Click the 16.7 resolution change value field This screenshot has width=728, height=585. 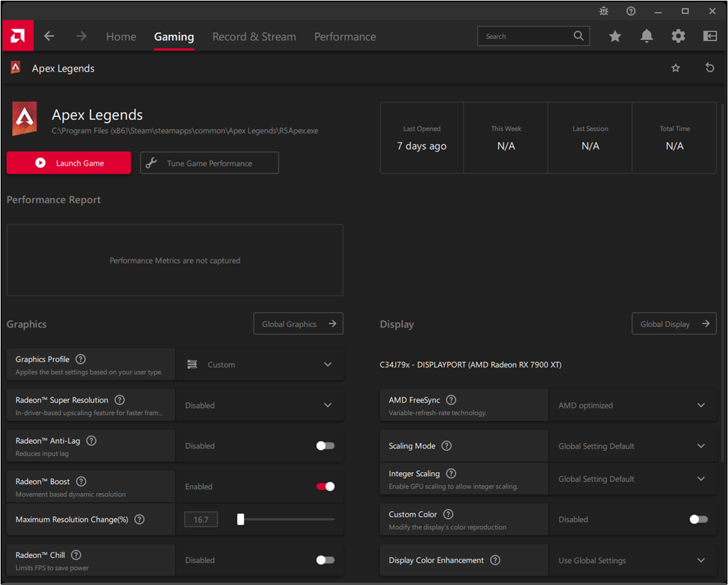pyautogui.click(x=201, y=519)
